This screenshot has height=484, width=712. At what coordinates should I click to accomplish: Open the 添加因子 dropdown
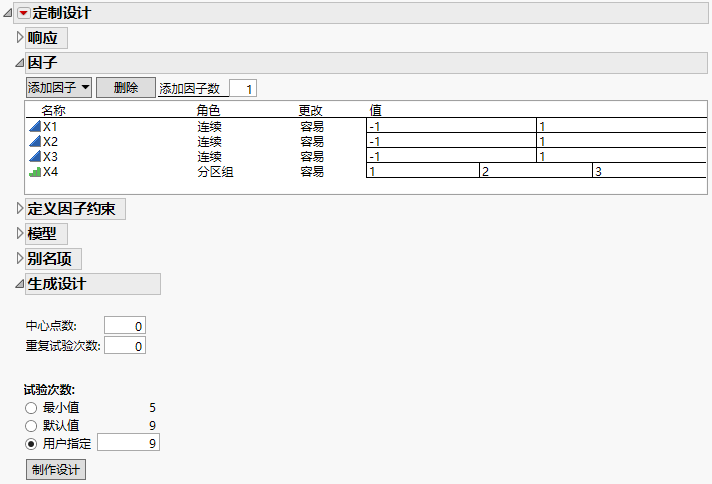click(x=59, y=88)
